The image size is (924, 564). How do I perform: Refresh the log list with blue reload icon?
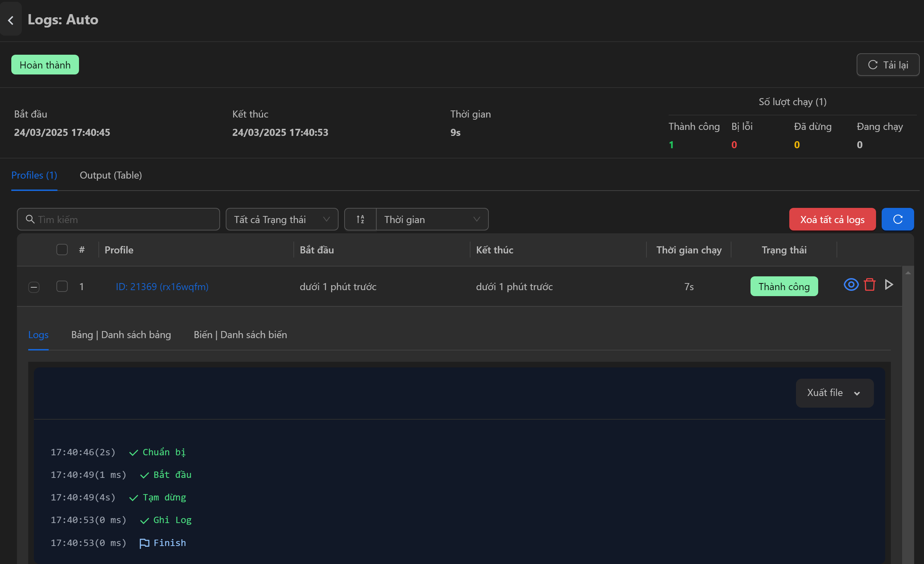[x=898, y=219]
